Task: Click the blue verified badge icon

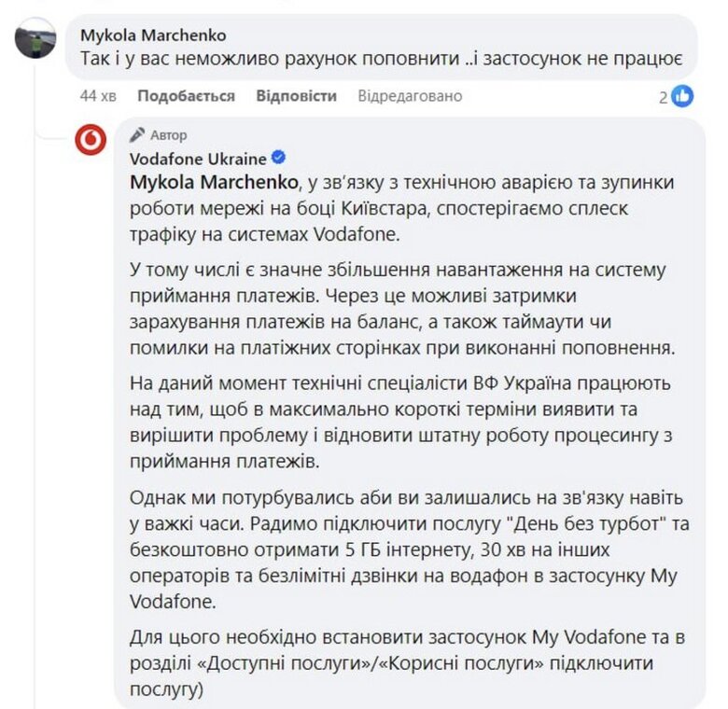Action: [279, 159]
